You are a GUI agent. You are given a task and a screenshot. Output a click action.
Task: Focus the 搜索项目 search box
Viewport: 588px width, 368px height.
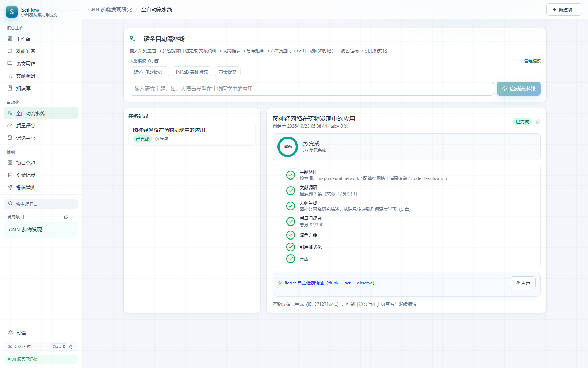(x=41, y=204)
